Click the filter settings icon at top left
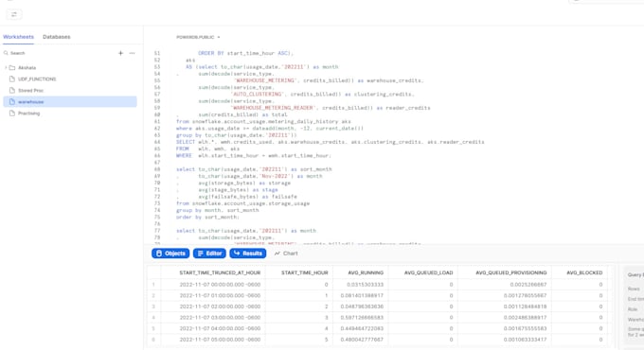Image resolution: width=644 pixels, height=350 pixels. 14,15
